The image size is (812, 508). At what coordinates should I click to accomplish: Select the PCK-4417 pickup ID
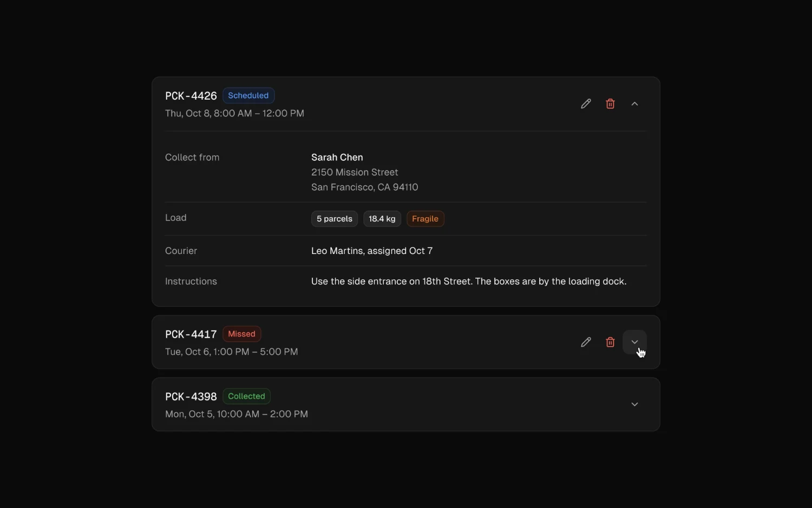coord(191,334)
